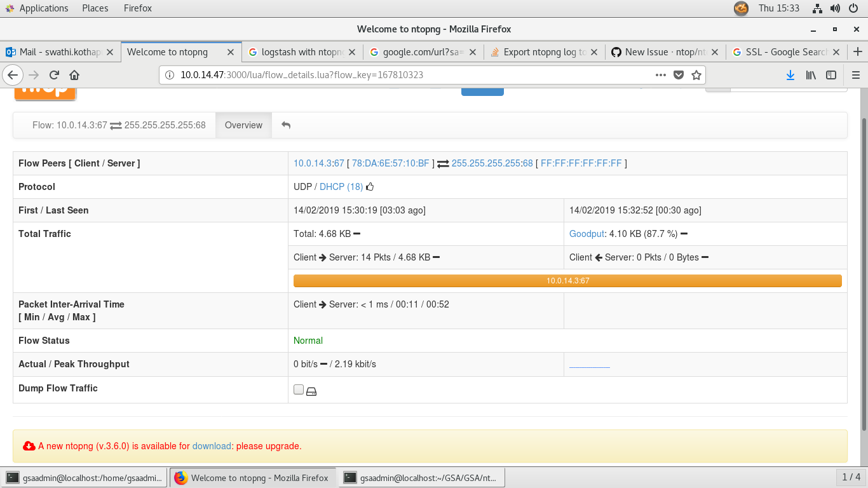Open the Goodput link in Total Traffic

585,234
